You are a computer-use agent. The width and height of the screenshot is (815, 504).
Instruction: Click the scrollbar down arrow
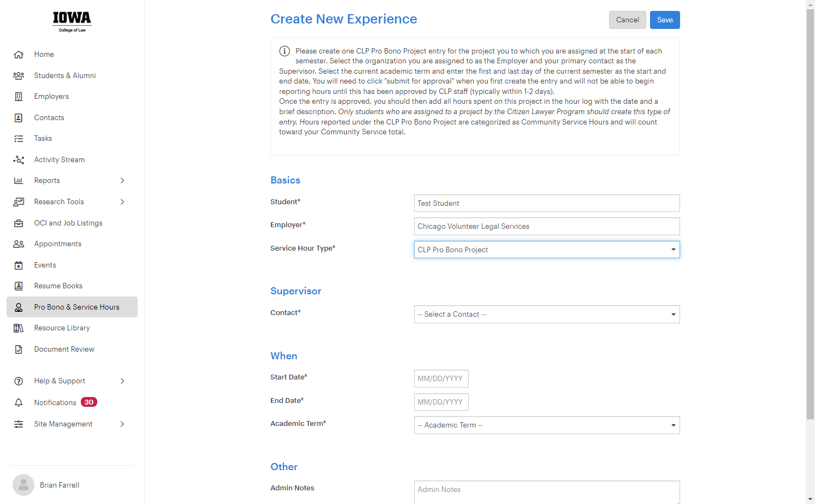point(810,500)
